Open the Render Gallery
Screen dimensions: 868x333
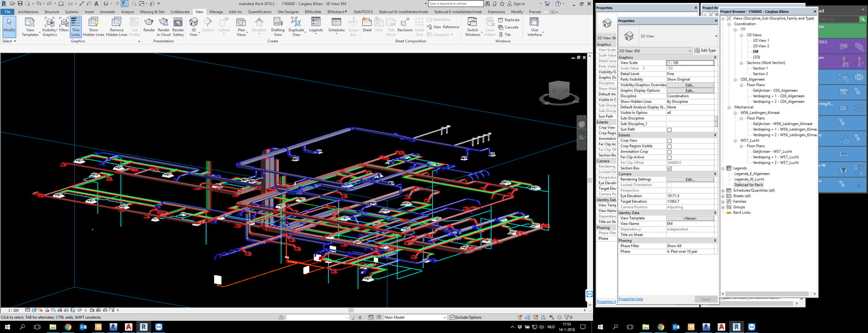178,27
